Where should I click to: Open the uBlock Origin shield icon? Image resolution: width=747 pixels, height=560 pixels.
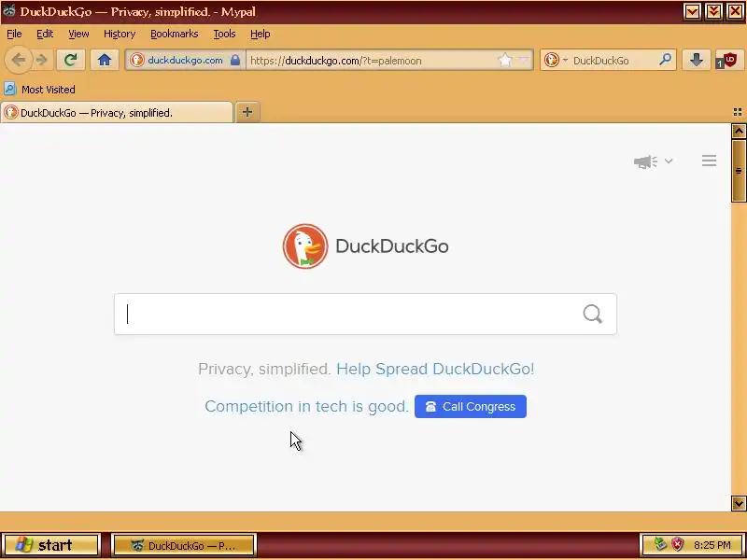[729, 61]
